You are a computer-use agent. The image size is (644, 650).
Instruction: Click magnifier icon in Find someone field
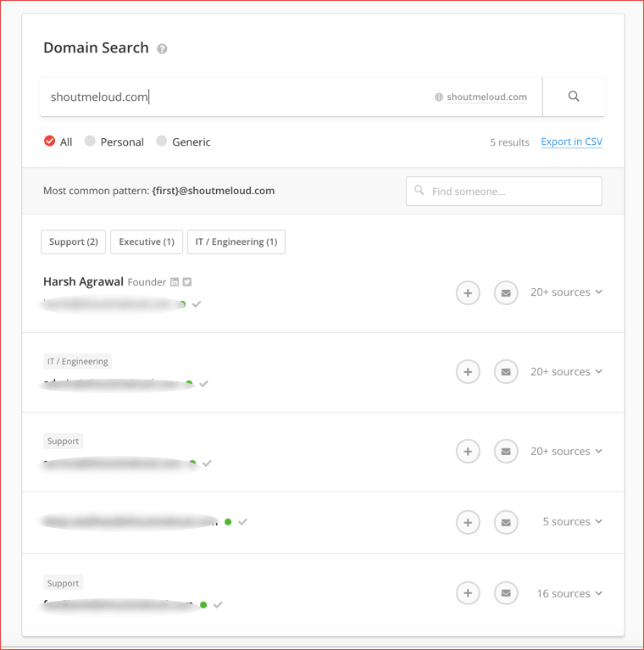pos(419,191)
